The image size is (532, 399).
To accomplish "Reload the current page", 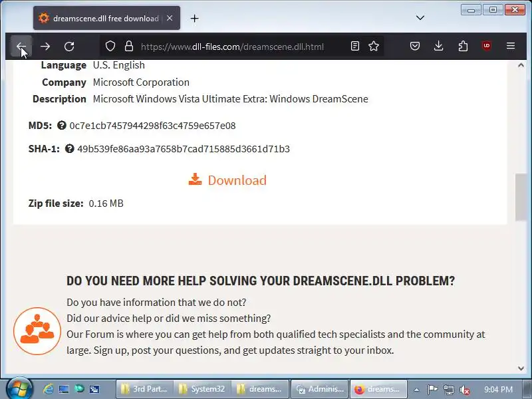I will coord(69,46).
